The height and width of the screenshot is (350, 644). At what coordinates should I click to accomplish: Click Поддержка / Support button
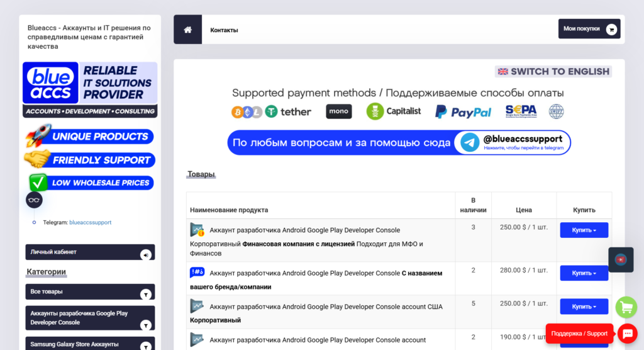click(x=579, y=334)
